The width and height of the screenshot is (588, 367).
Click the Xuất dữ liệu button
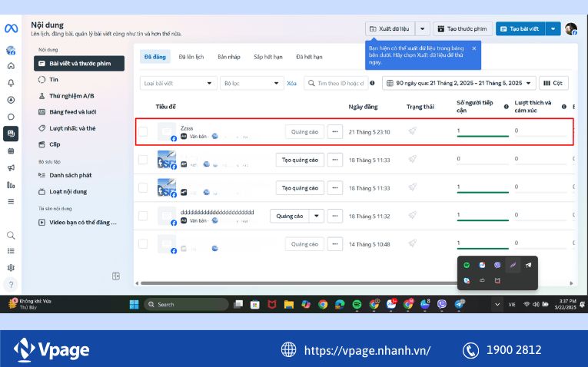click(390, 29)
